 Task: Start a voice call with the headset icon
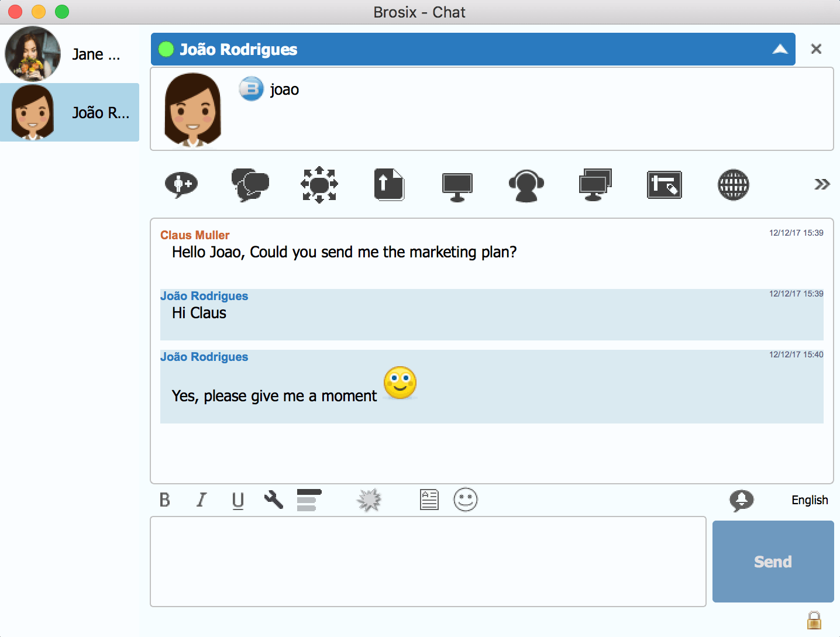tap(526, 185)
